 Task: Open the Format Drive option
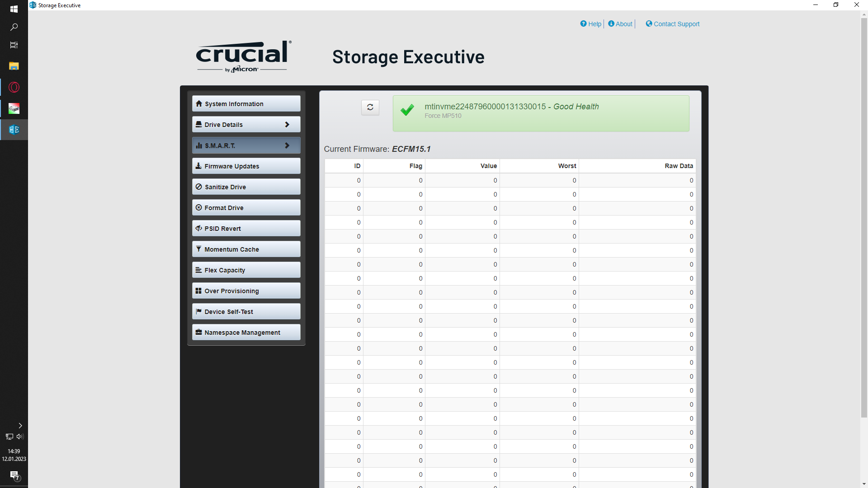[x=246, y=208]
